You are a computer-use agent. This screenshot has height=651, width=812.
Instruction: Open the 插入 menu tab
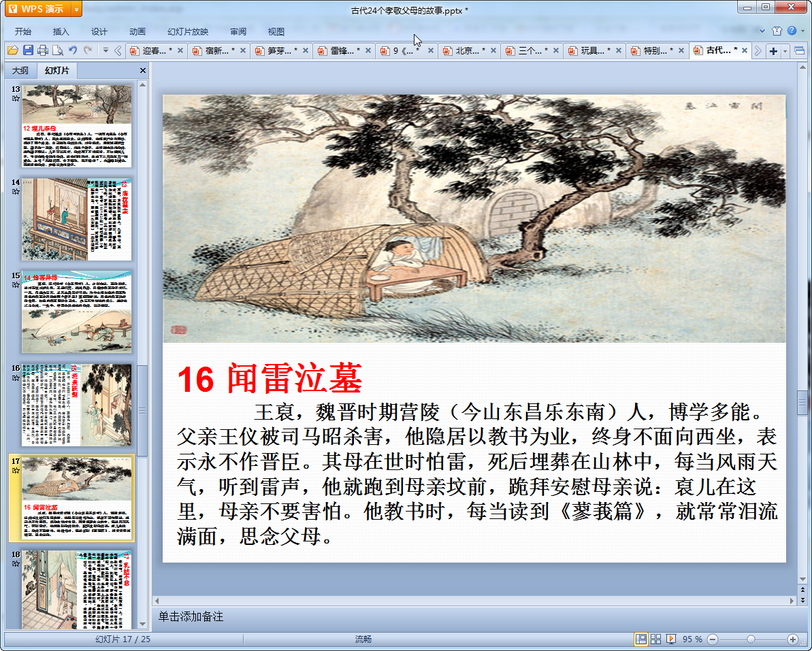[x=61, y=31]
